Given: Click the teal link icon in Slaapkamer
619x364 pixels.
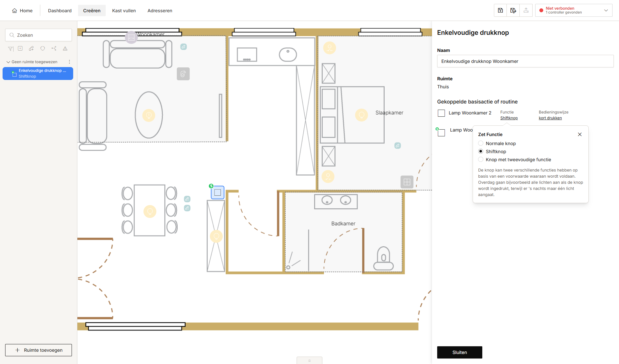Looking at the screenshot, I should coord(398,146).
